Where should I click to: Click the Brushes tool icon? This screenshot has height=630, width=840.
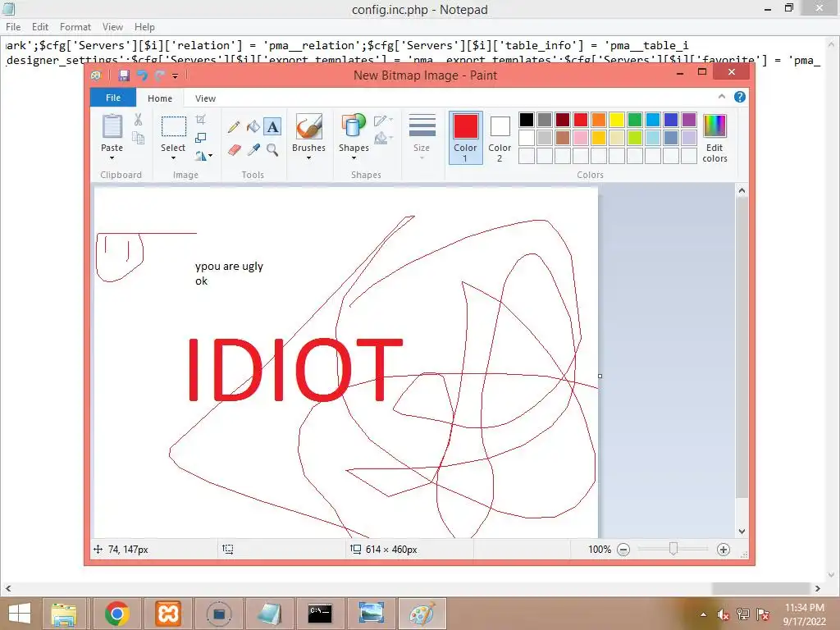309,127
